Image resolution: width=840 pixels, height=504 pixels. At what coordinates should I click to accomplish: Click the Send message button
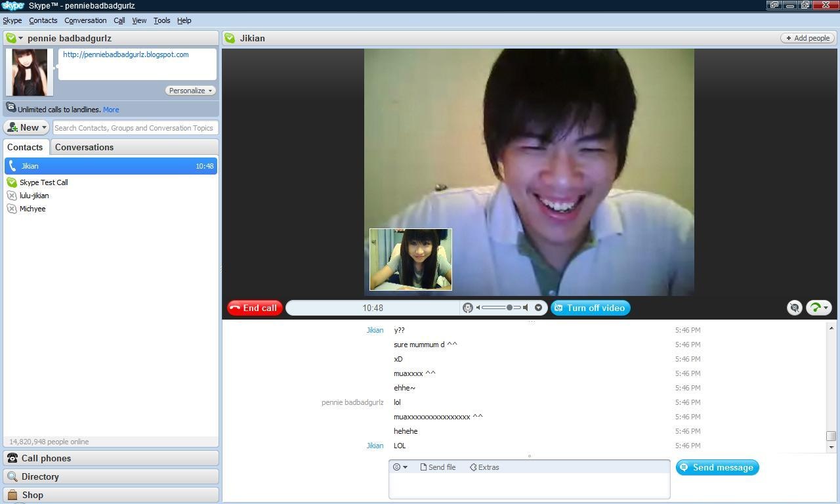pos(717,467)
